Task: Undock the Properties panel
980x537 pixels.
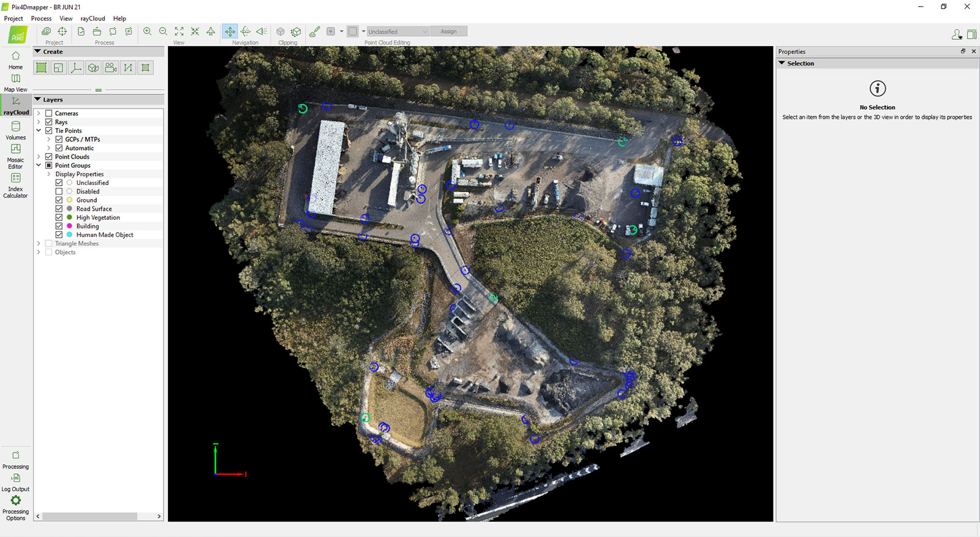Action: 963,51
